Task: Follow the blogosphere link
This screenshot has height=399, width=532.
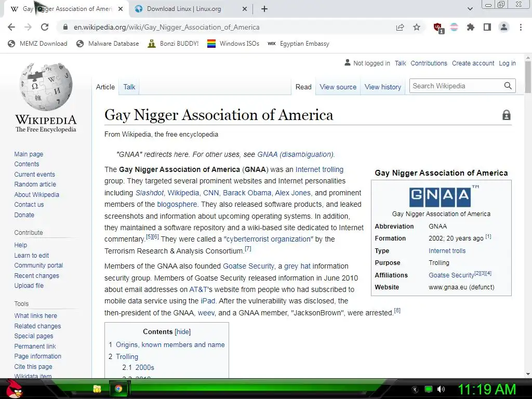Action: [177, 204]
